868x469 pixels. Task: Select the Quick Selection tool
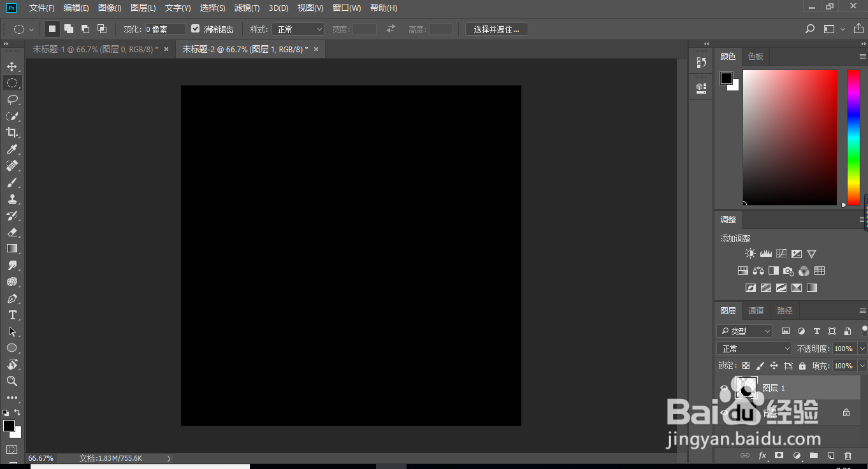[x=11, y=116]
